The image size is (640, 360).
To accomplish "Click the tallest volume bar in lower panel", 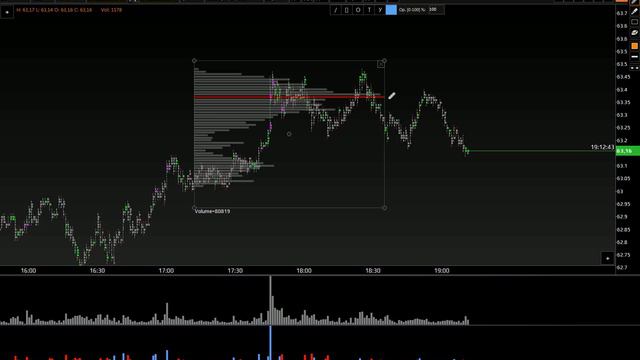I will [x=270, y=300].
